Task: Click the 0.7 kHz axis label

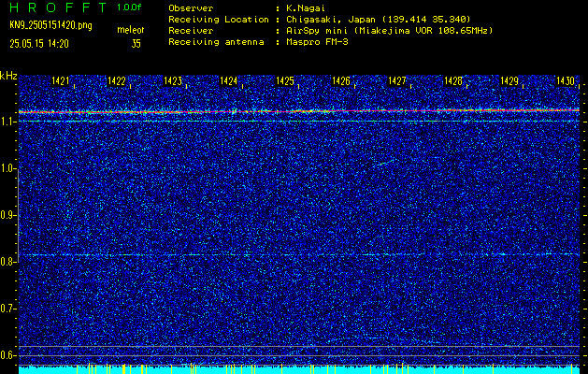Action: click(x=7, y=309)
